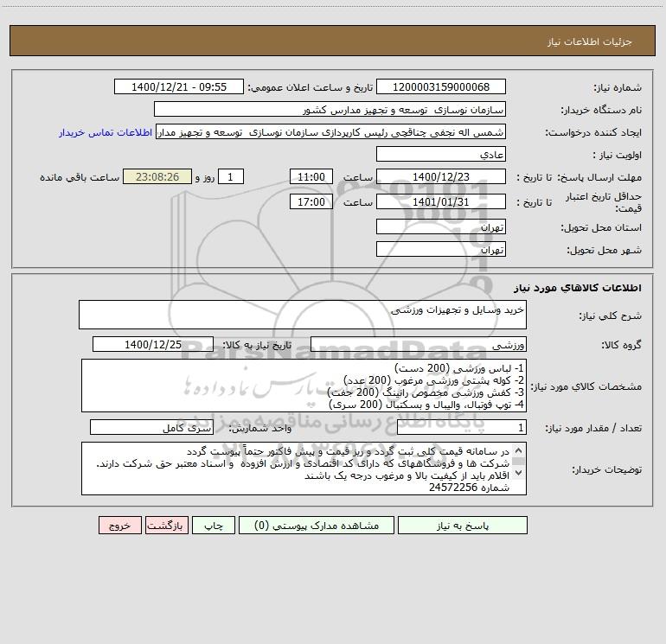Click header جزئیات اطلاعات نیاز

coord(590,41)
